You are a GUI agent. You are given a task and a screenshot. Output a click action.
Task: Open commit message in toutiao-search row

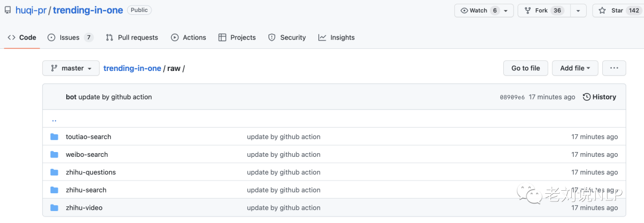[283, 137]
